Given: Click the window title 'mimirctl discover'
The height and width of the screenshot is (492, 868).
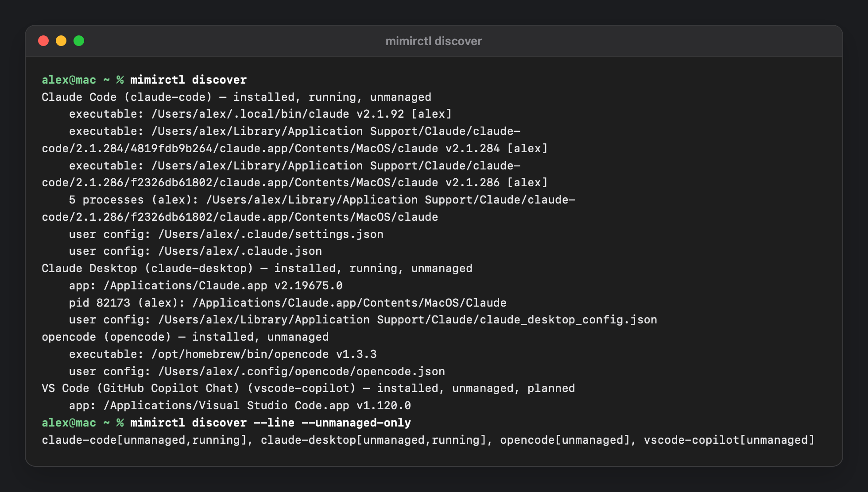Looking at the screenshot, I should pos(434,41).
